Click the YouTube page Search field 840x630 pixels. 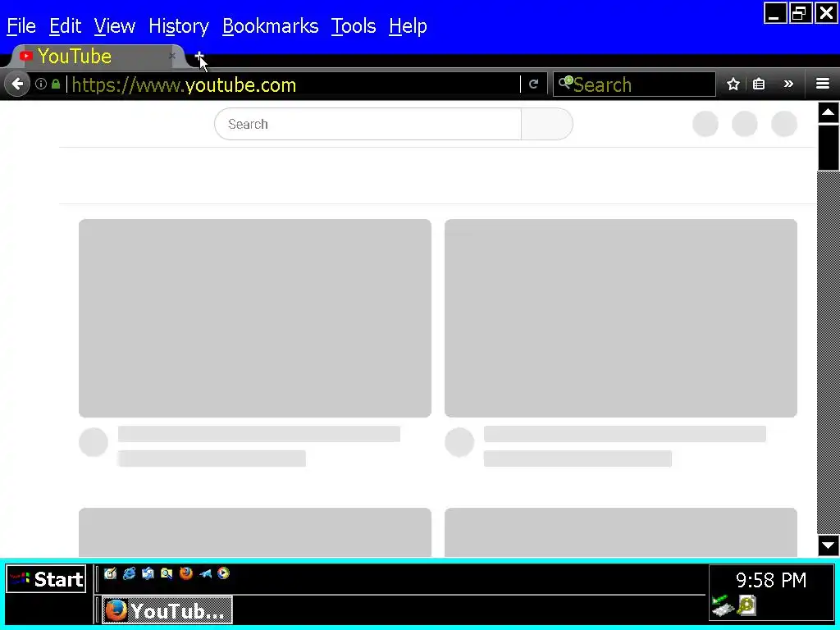pos(367,124)
